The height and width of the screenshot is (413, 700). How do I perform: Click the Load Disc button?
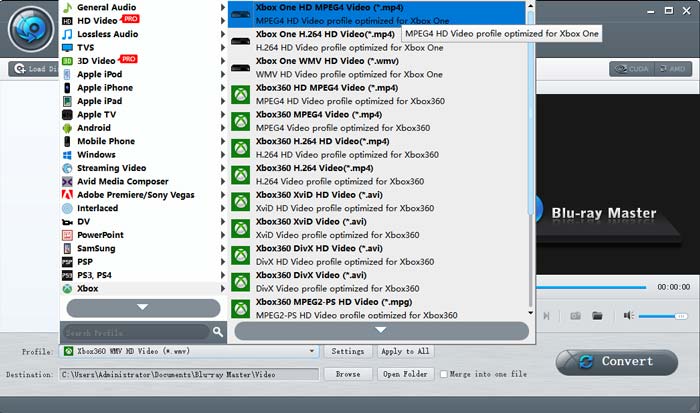tap(34, 69)
